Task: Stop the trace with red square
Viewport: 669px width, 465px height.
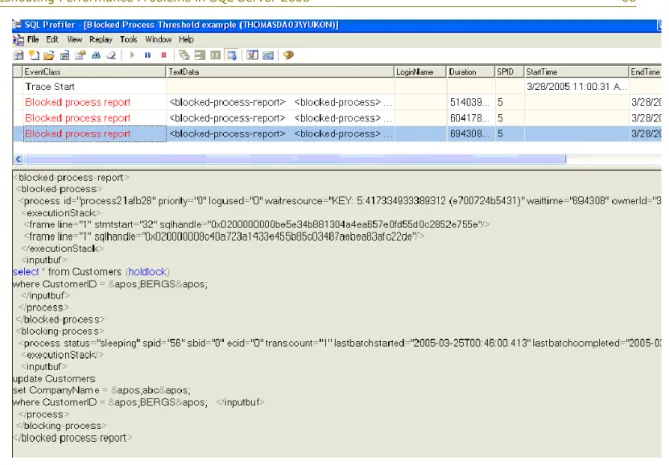Action: point(163,55)
